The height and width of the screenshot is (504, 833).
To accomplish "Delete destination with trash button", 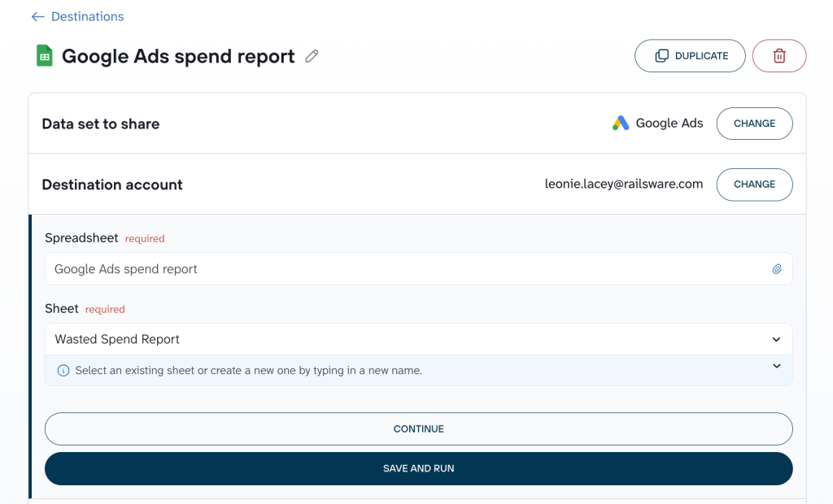I will click(779, 56).
